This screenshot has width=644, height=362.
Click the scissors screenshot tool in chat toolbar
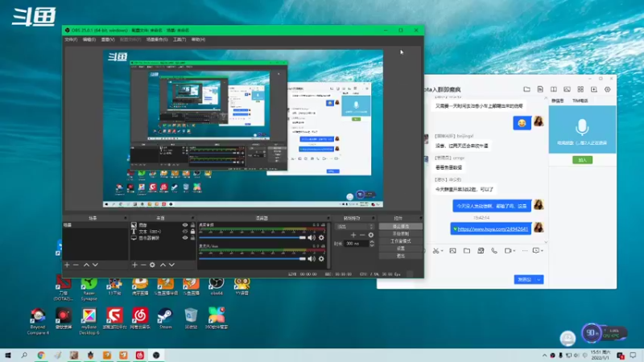coord(436,251)
